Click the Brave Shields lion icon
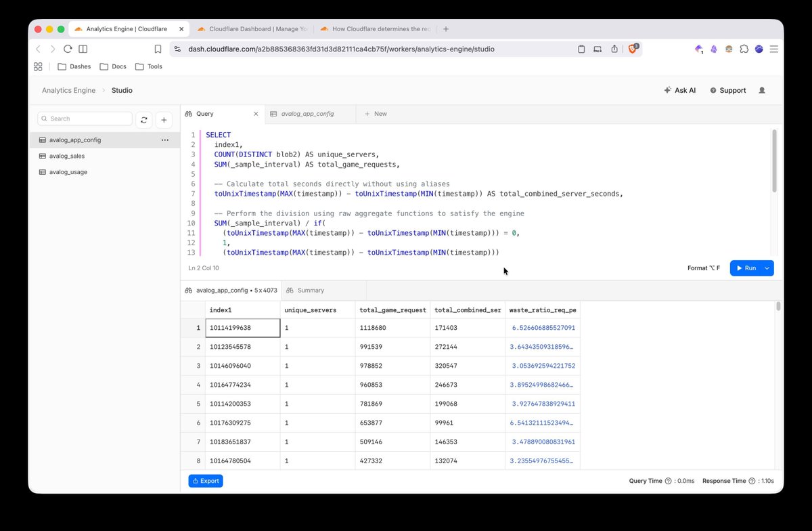This screenshot has width=812, height=531. 633,49
